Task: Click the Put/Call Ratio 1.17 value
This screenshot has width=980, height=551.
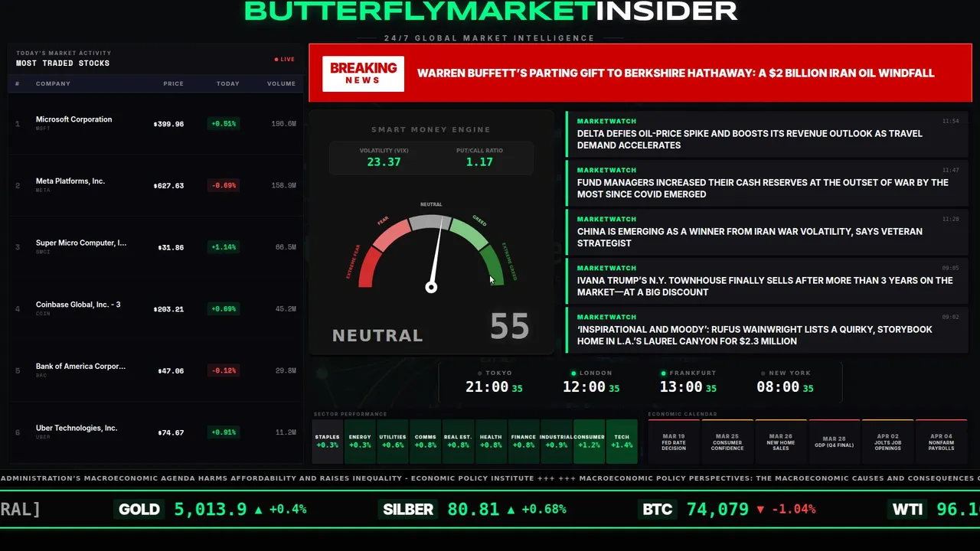Action: pyautogui.click(x=479, y=162)
